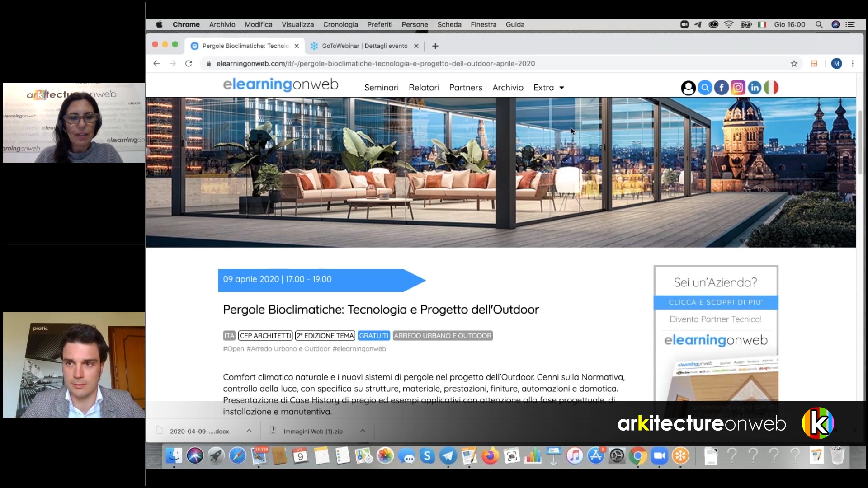Expand options for Immagini Web zip download
The width and height of the screenshot is (868, 488).
click(x=363, y=431)
